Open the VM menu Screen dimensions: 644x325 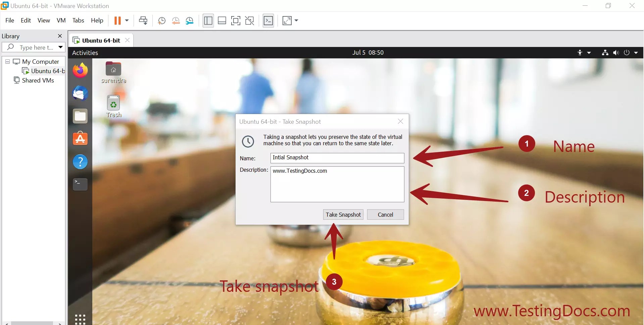tap(61, 20)
